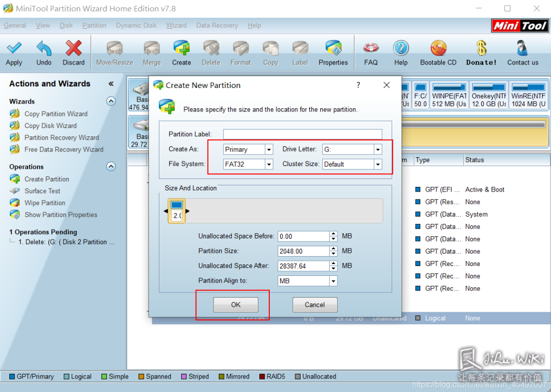Open the Dynamic Disk menu
Image resolution: width=551 pixels, height=392 pixels.
(x=136, y=26)
